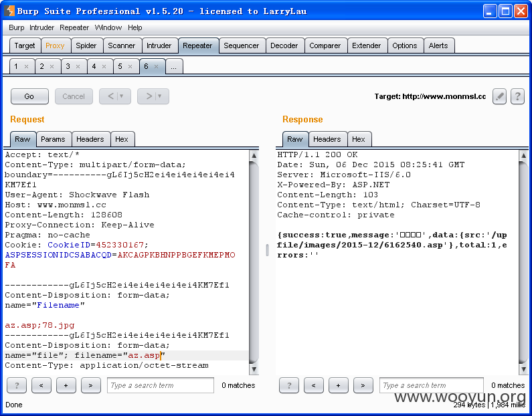The width and height of the screenshot is (532, 416).
Task: Click the request pane scroll down arrow
Action: point(254,369)
